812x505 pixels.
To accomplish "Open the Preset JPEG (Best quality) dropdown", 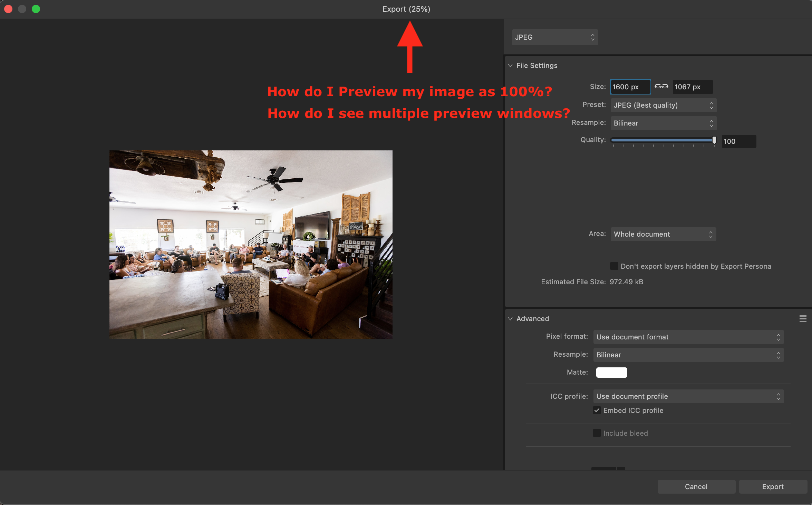I will point(664,105).
